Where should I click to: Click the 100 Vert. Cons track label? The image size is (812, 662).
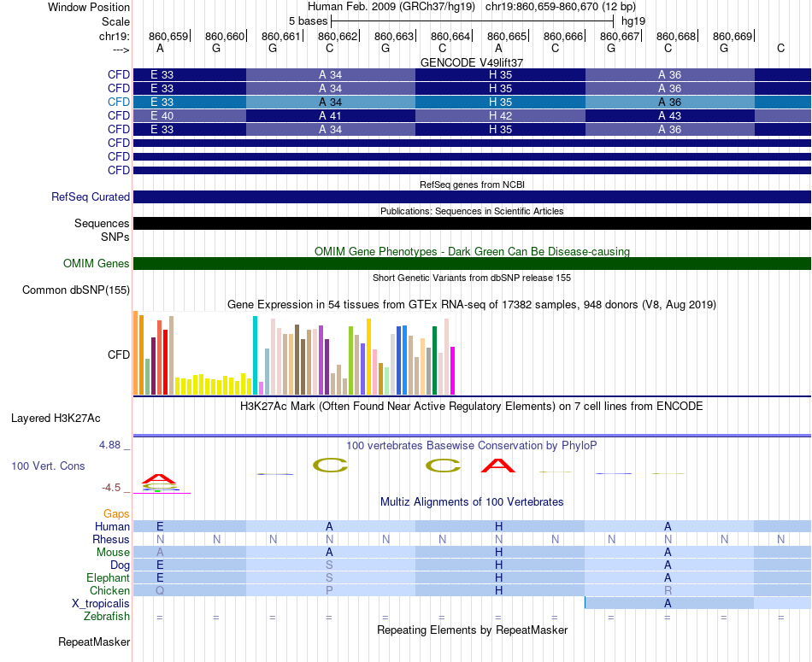coord(48,466)
